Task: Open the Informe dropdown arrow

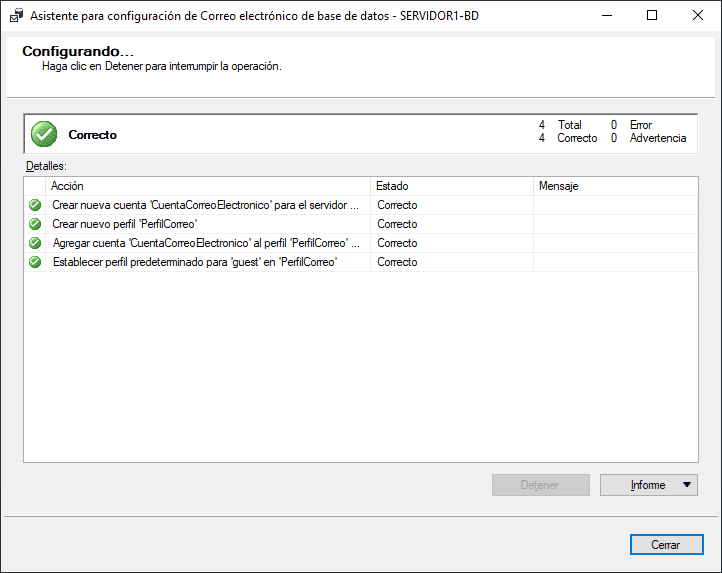Action: [686, 485]
